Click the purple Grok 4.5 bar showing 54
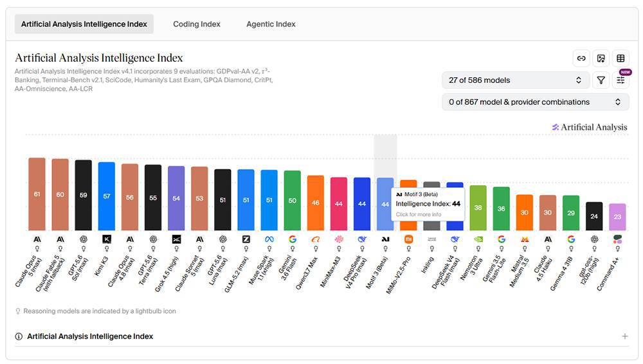 tap(176, 198)
